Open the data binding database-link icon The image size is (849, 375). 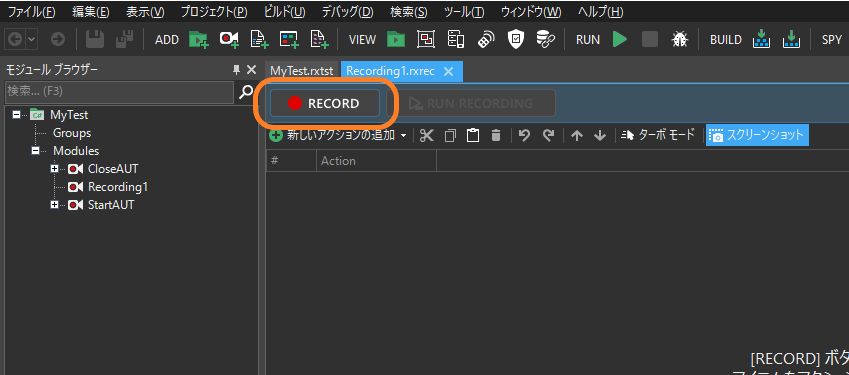(x=545, y=39)
